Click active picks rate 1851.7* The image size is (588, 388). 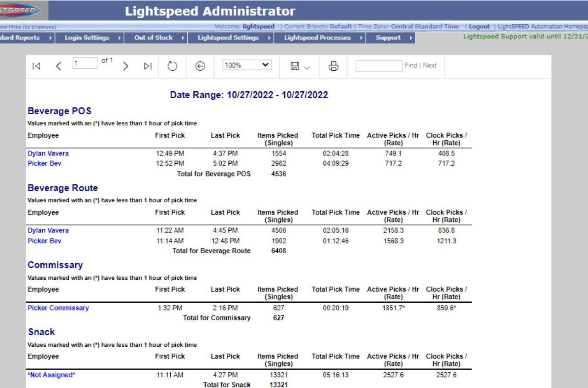pos(393,308)
